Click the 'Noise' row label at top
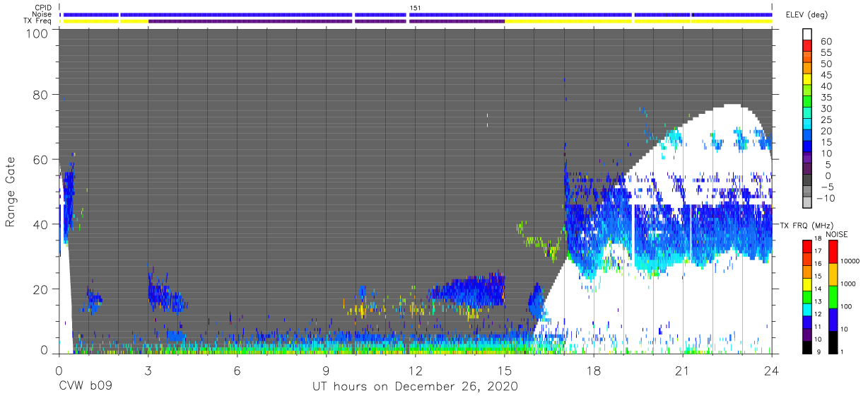 pyautogui.click(x=42, y=14)
